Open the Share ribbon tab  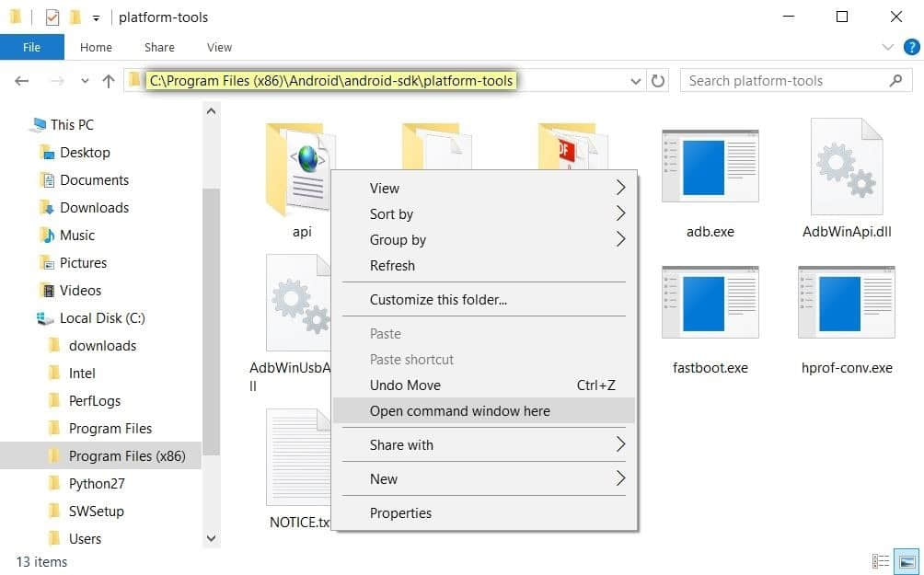tap(159, 47)
